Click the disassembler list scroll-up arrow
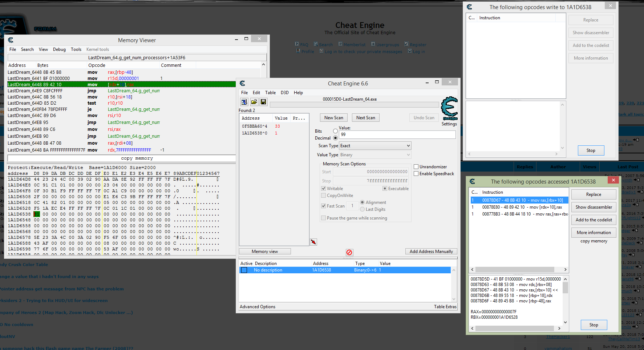The image size is (644, 350). tap(264, 64)
